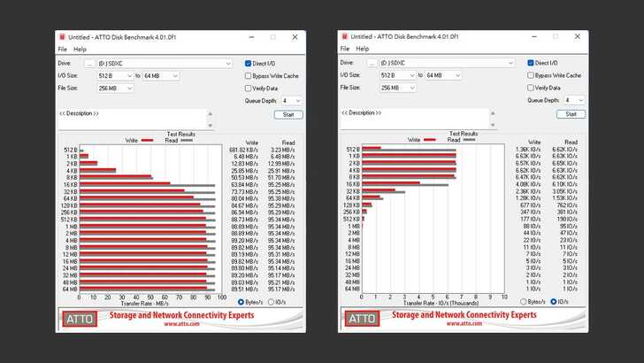Click description scrollbar down arrow in right window

coord(493,125)
